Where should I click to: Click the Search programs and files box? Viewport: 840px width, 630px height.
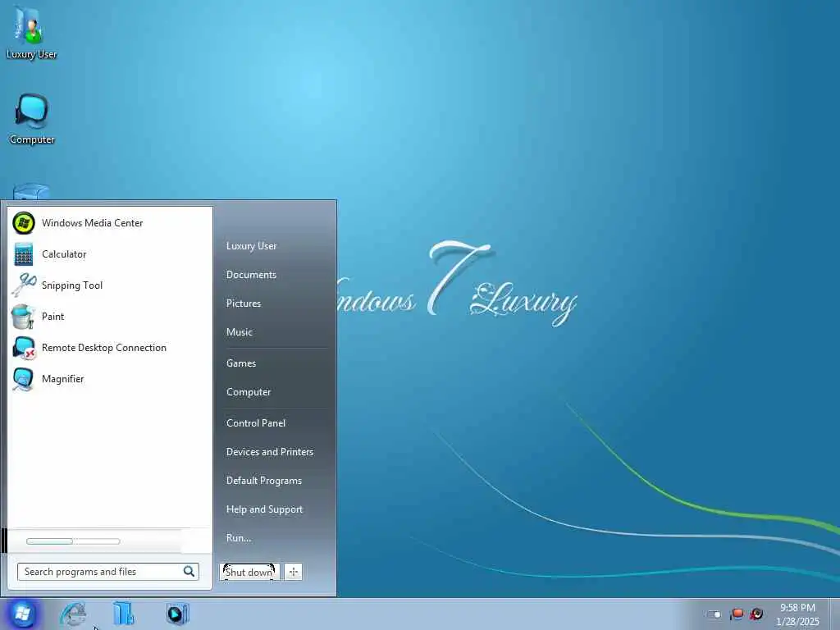tap(107, 572)
